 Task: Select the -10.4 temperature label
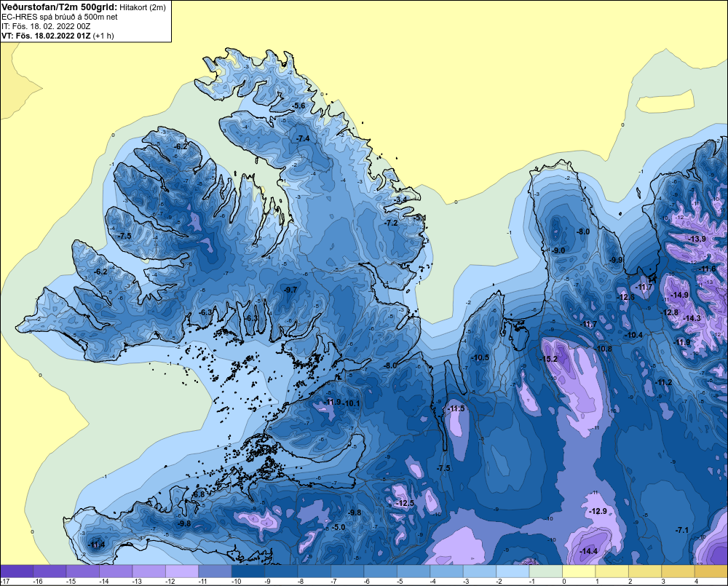(x=634, y=335)
